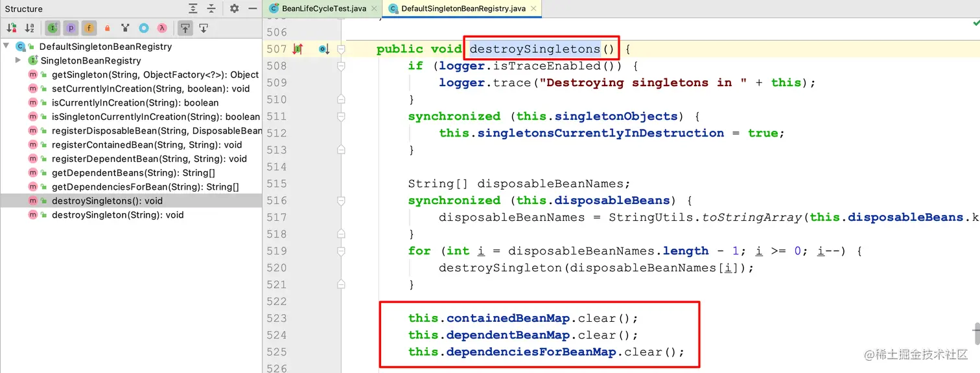This screenshot has width=980, height=373.
Task: Hide the Structure panel with minus icon
Action: [253, 8]
